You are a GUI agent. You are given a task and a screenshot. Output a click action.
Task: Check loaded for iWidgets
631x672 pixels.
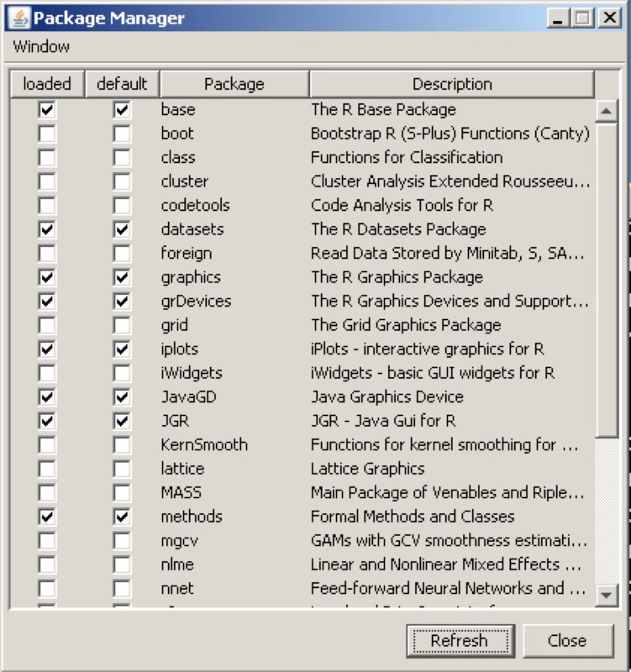coord(47,373)
